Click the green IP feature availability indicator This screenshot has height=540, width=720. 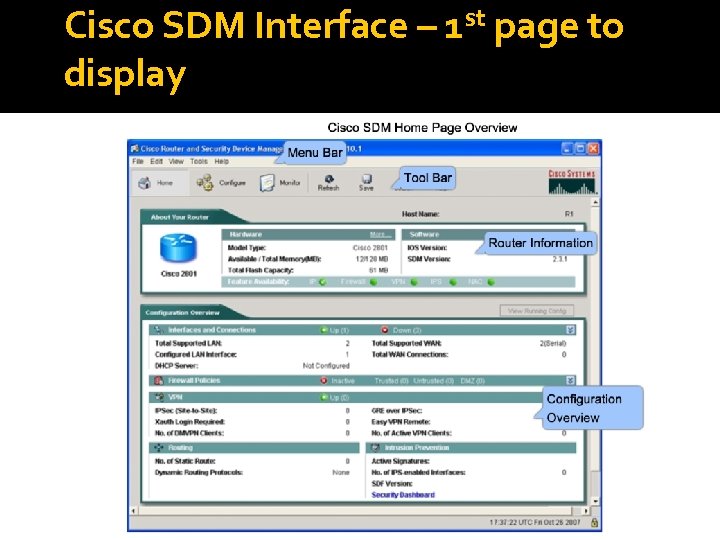323,282
